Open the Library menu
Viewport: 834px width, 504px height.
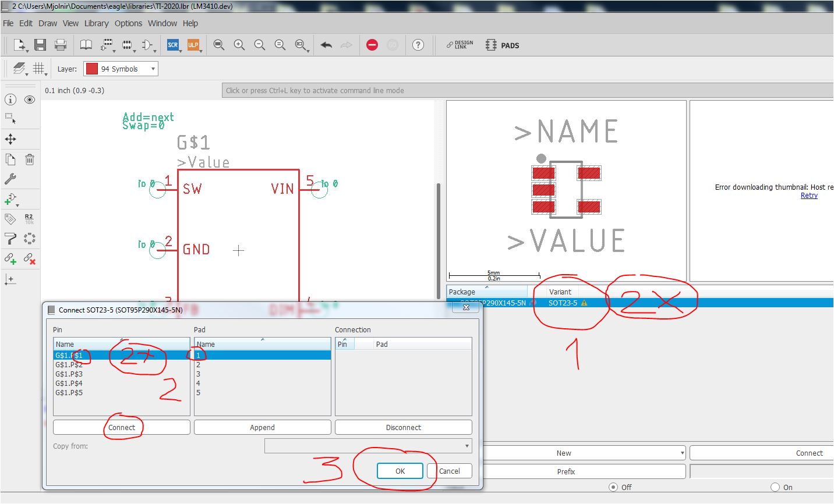click(x=96, y=23)
